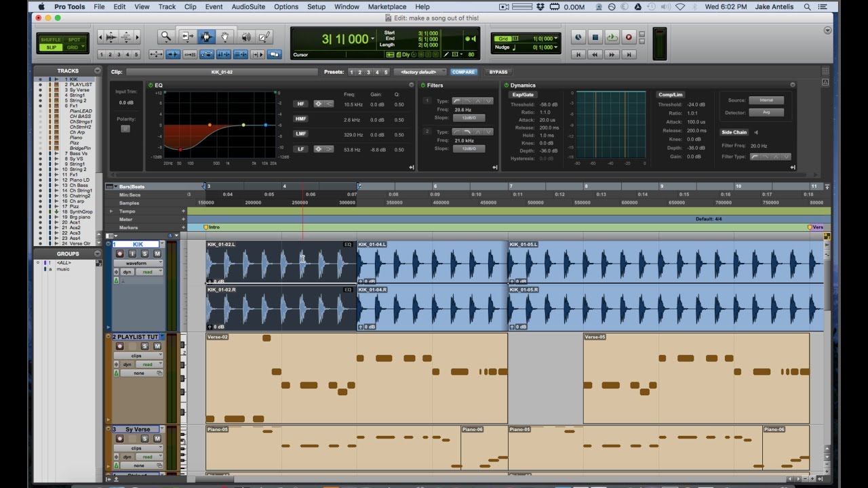
Task: Select the Pencil tool
Action: point(264,37)
